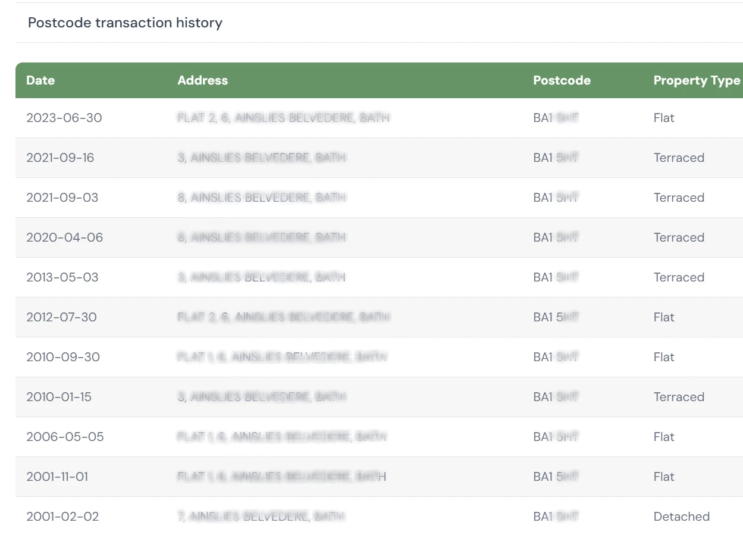Viewport: 743px width, 560px height.
Task: Open the flat address dated 2006-05-05
Action: pos(282,437)
